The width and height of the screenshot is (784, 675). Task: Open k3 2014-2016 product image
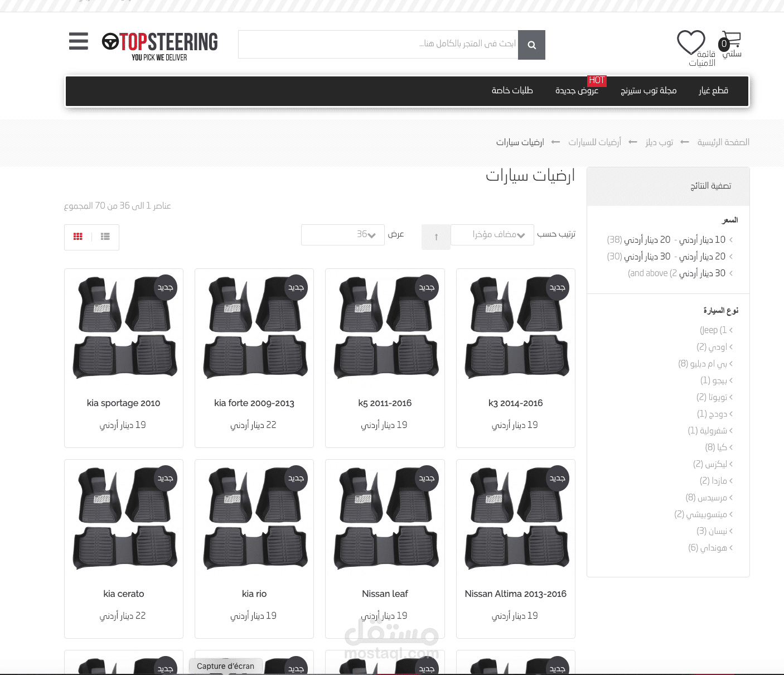[516, 328]
